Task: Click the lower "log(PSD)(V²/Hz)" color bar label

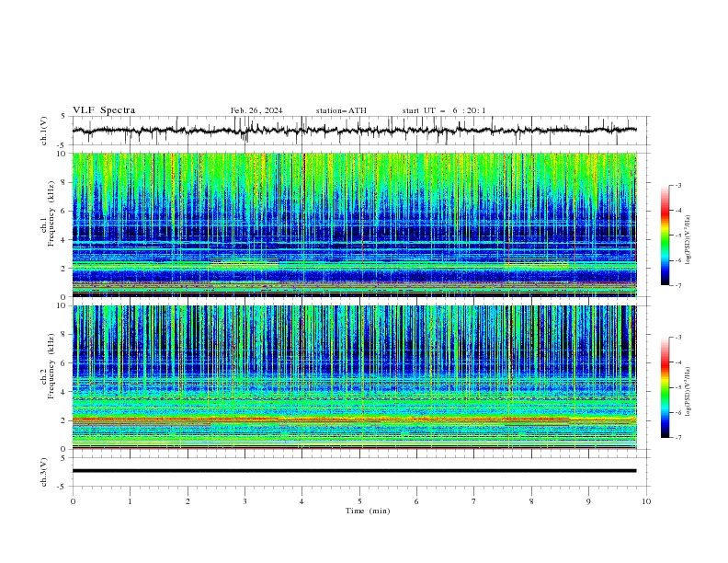Action: pos(688,392)
